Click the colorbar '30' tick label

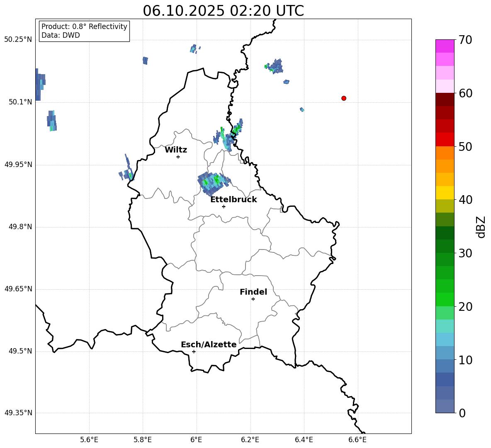466,253
